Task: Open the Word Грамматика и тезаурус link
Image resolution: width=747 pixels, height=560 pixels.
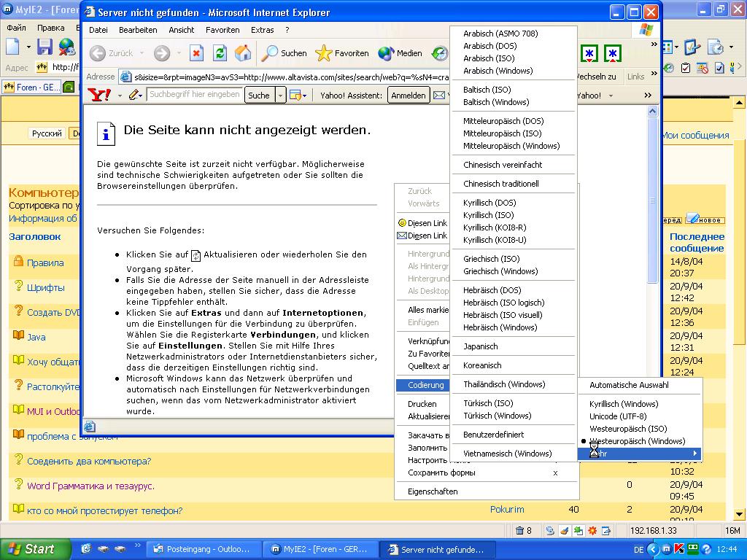Action: [x=90, y=486]
